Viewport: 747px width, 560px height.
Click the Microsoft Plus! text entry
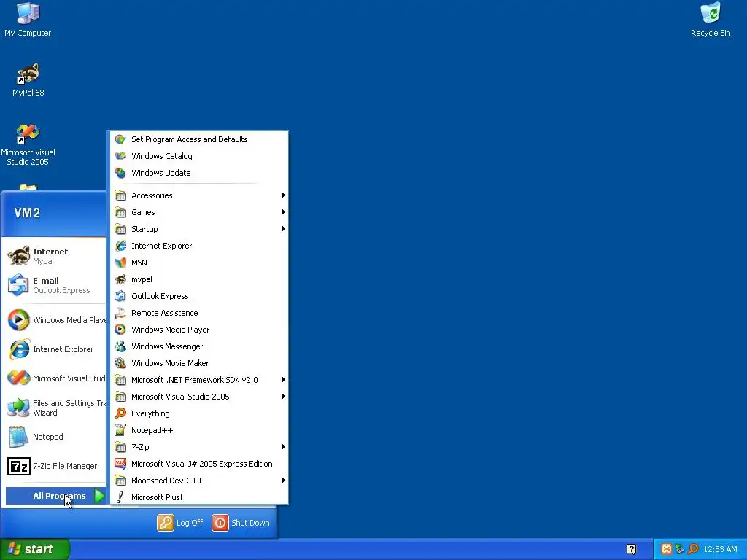point(157,497)
